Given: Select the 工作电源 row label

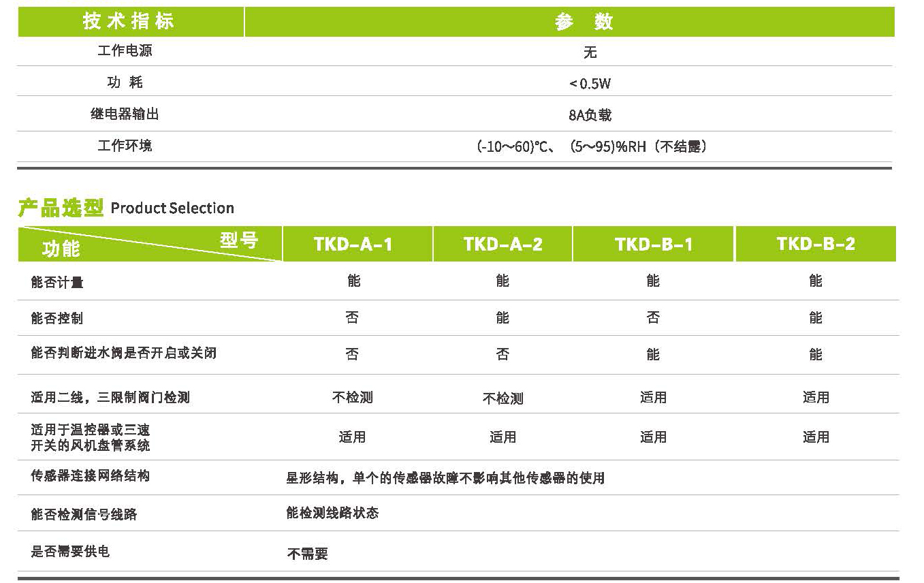Looking at the screenshot, I should [x=125, y=51].
